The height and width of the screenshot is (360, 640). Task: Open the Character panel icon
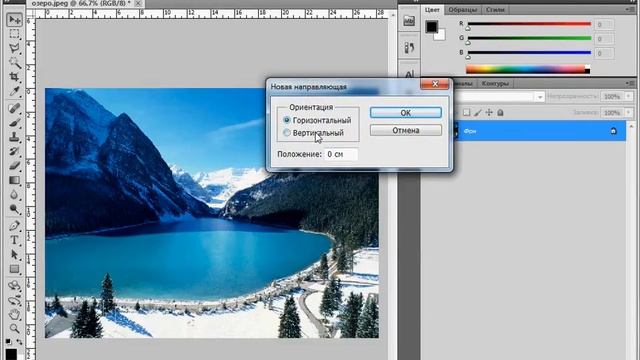pos(409,74)
